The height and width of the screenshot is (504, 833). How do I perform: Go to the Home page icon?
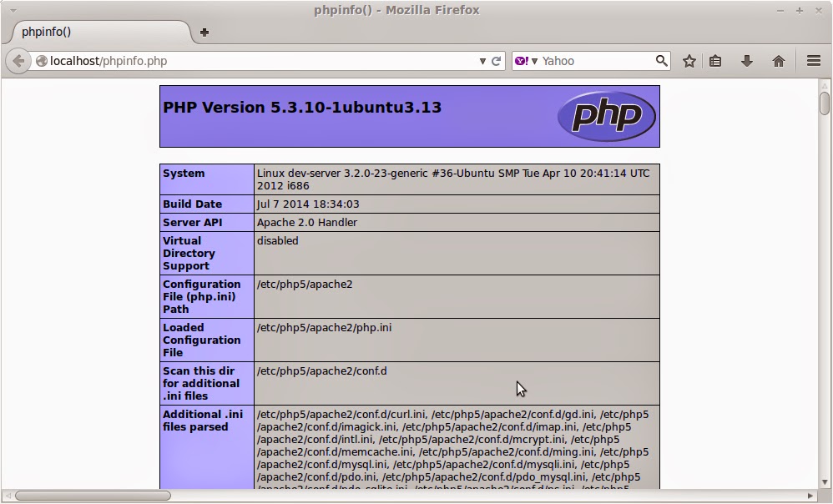pos(778,61)
